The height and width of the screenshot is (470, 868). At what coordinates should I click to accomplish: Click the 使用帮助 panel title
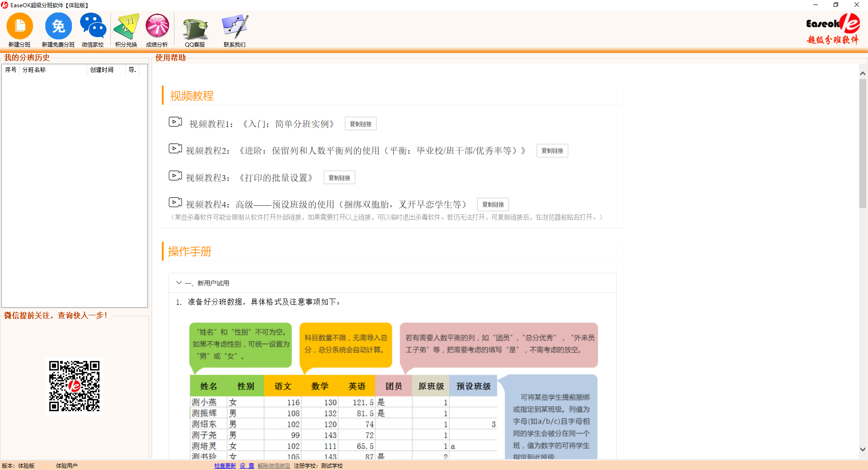pos(170,57)
